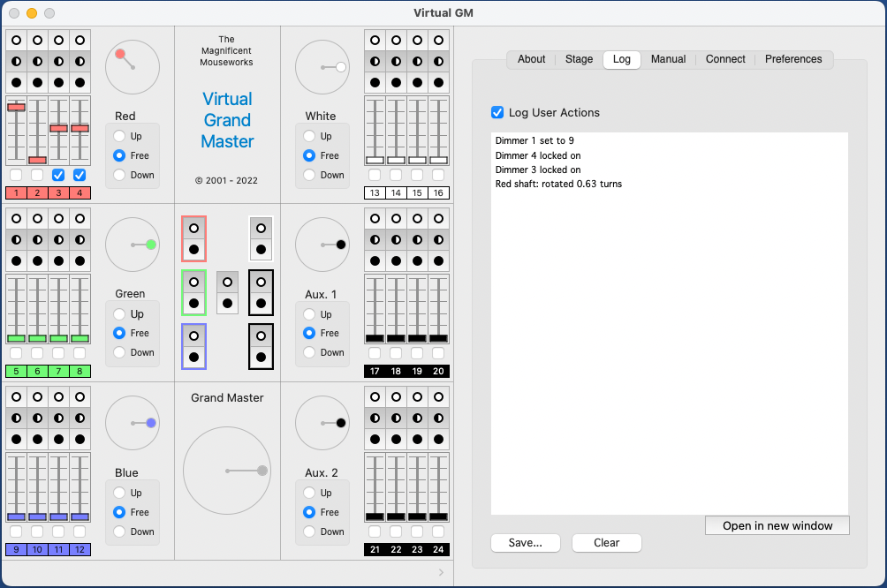
Task: Select Down for the White shaft
Action: click(309, 175)
